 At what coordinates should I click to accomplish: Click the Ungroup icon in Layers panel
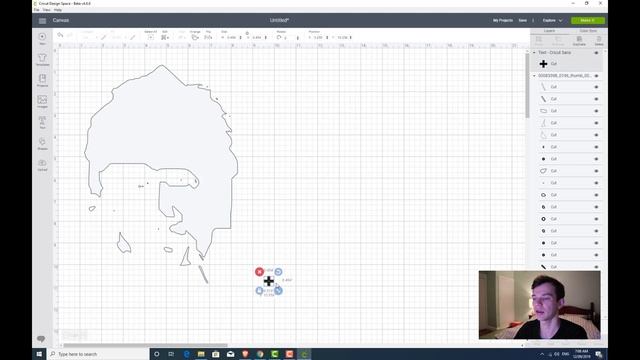click(x=558, y=40)
